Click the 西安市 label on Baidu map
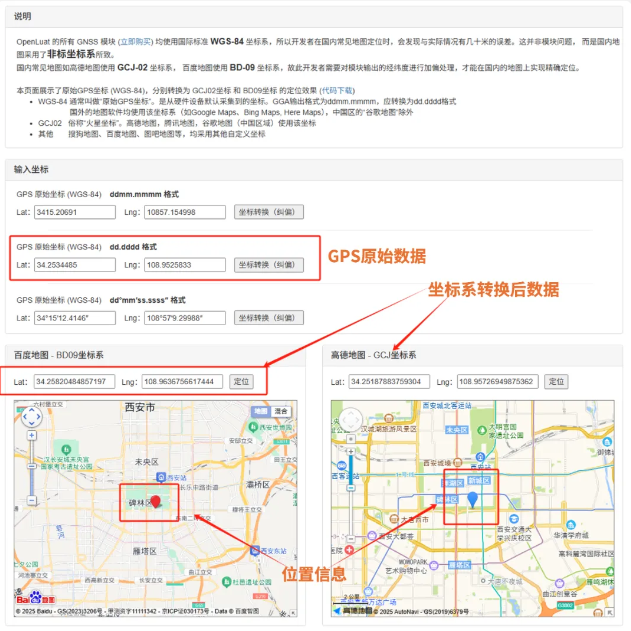Image resolution: width=631 pixels, height=631 pixels. coord(140,407)
